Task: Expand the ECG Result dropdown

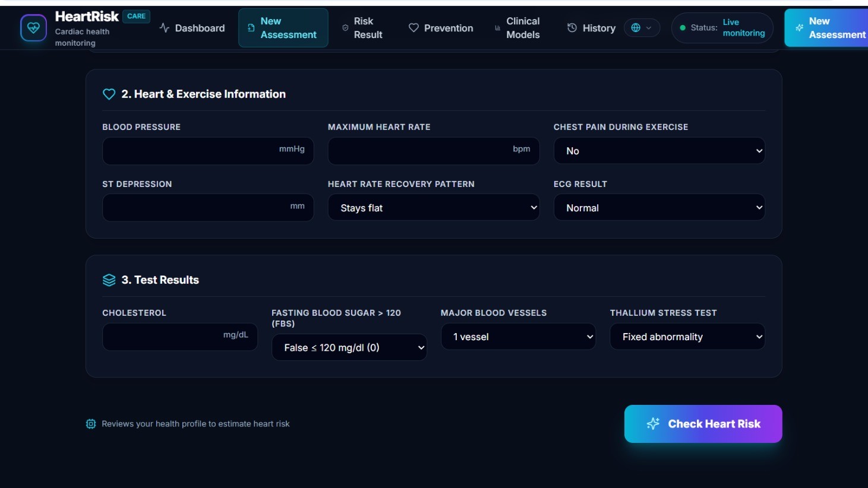Action: 659,208
